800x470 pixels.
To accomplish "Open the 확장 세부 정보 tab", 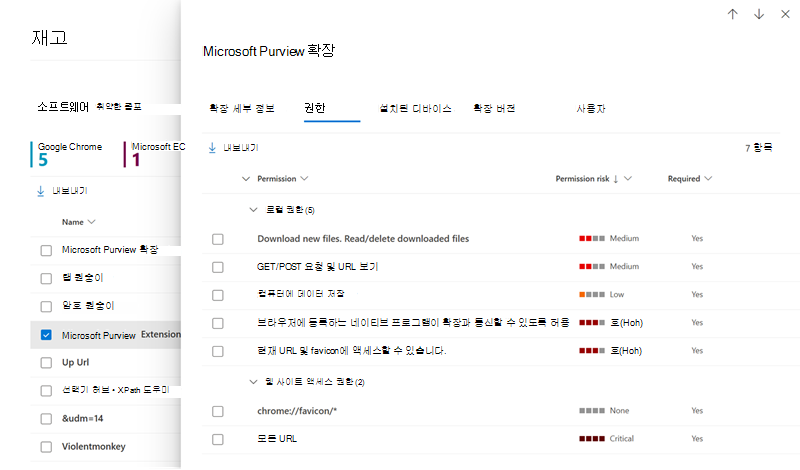I will click(242, 108).
